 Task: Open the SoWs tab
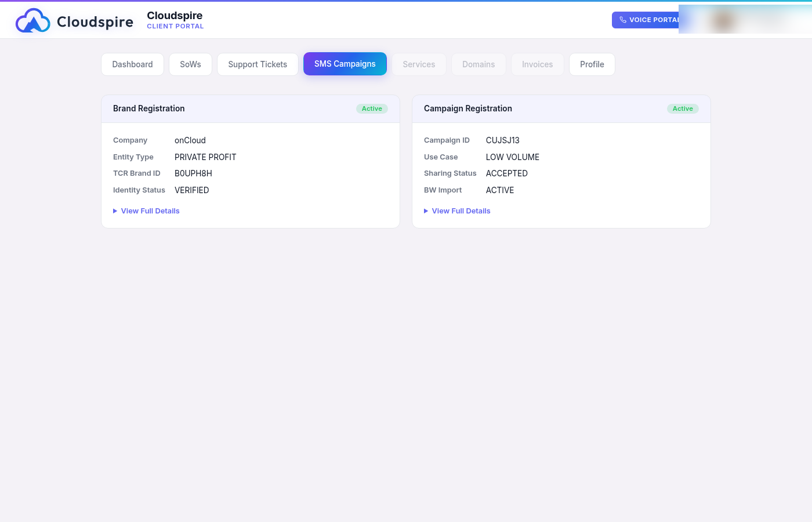[x=190, y=64]
